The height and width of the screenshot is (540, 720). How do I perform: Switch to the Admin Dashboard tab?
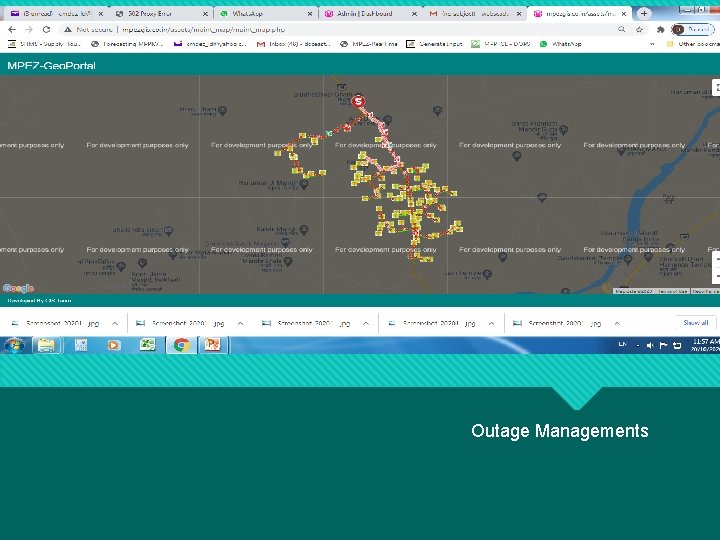coord(368,14)
